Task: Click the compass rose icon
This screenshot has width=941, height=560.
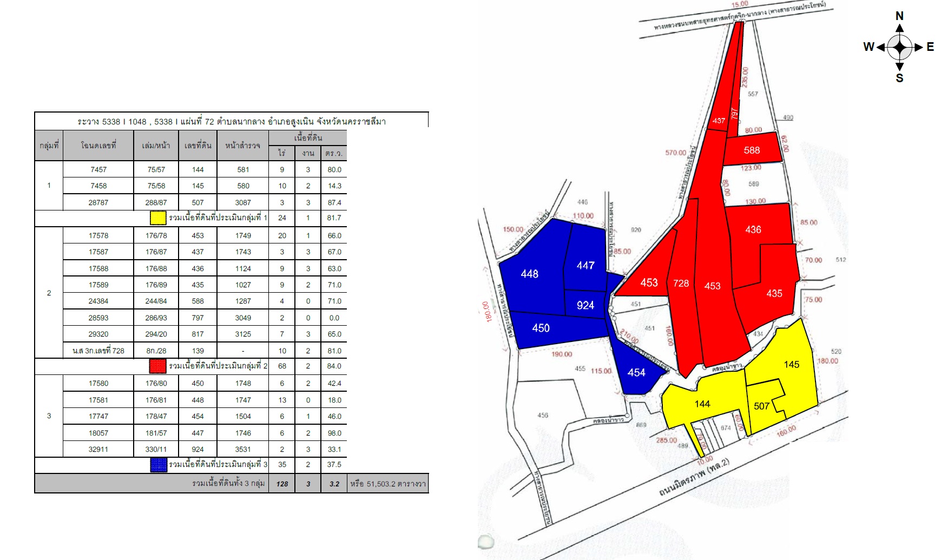Action: (899, 47)
